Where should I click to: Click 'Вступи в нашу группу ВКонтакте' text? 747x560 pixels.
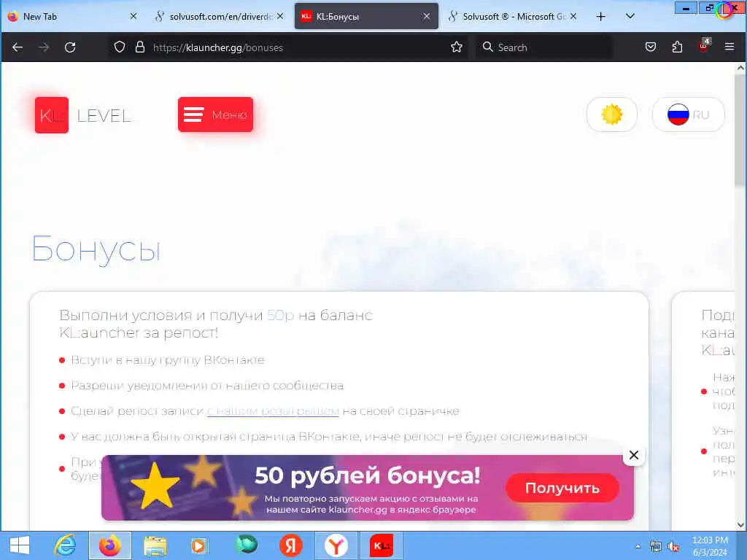[168, 360]
